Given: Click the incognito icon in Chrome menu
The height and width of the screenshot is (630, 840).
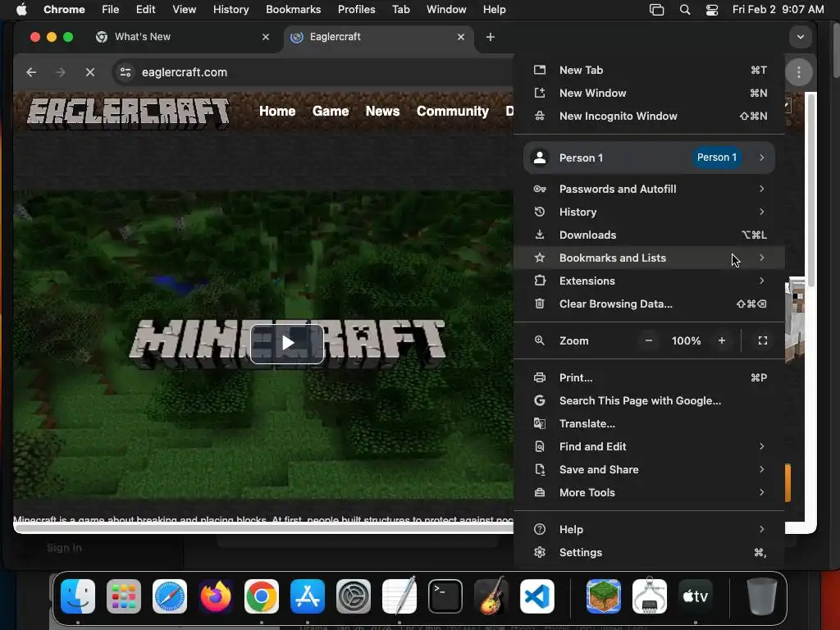Looking at the screenshot, I should (540, 116).
